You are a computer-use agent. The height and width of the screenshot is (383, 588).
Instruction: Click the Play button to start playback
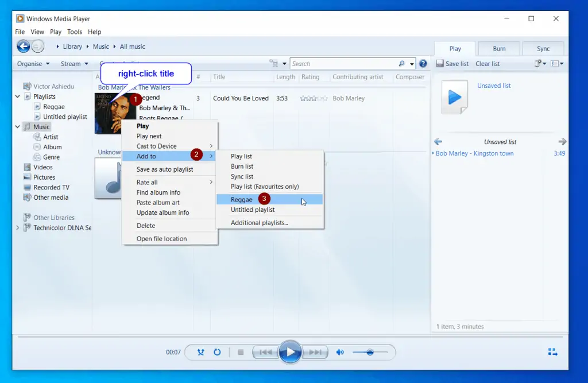(290, 352)
